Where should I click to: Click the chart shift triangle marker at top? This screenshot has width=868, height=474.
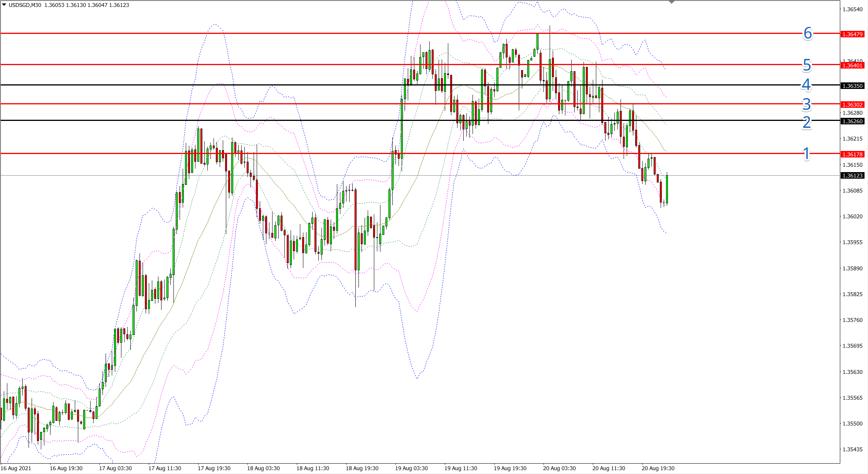(x=671, y=2)
